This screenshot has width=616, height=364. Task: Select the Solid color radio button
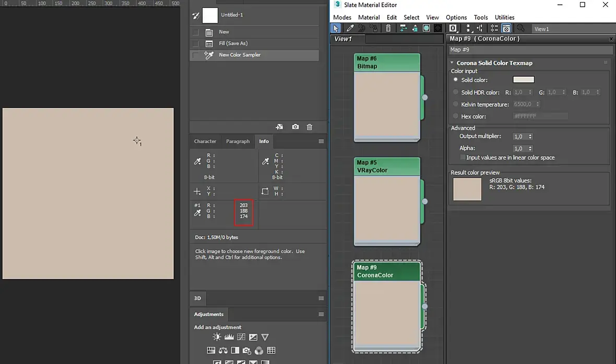pos(456,80)
